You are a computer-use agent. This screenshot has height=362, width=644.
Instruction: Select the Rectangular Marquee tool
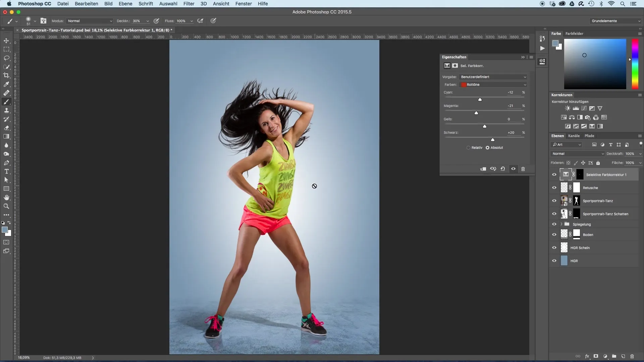click(x=6, y=49)
